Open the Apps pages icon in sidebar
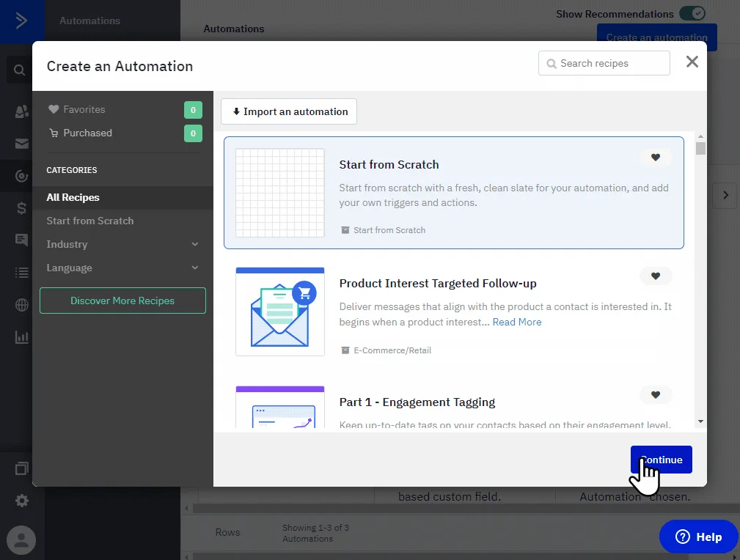The width and height of the screenshot is (740, 560). (22, 468)
